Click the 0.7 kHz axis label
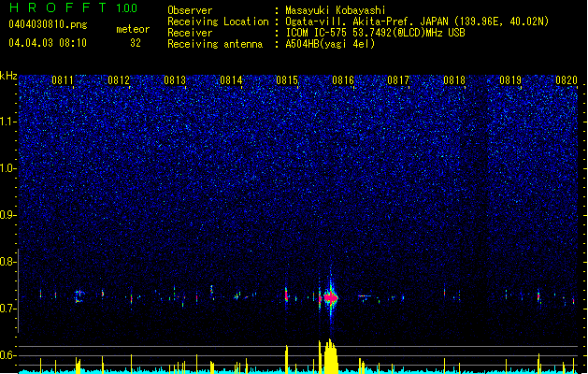 click(x=7, y=309)
